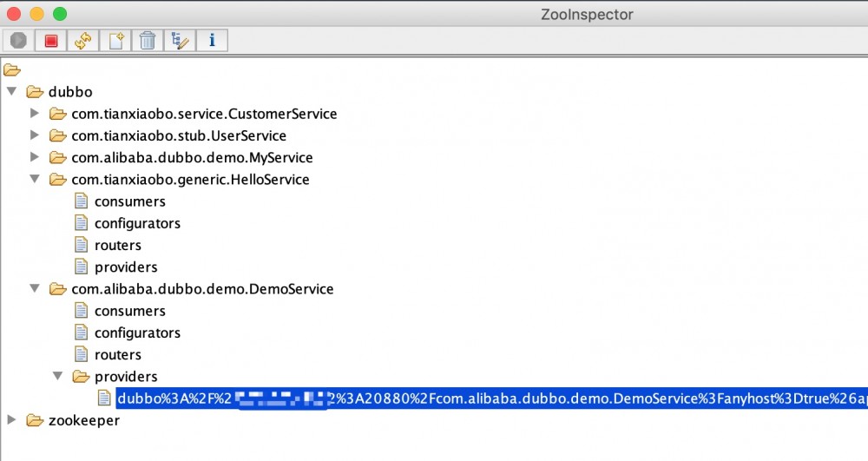The height and width of the screenshot is (461, 868).
Task: Click file icon of DemoService routers
Action: (81, 354)
